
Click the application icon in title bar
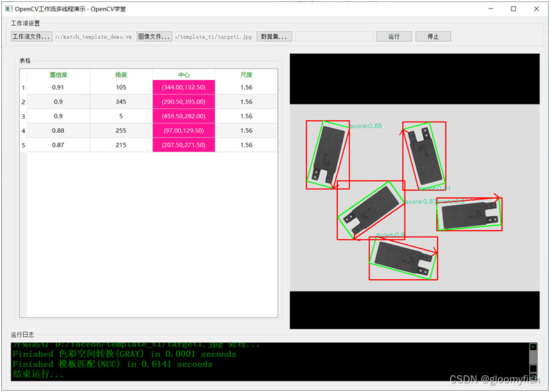9,9
